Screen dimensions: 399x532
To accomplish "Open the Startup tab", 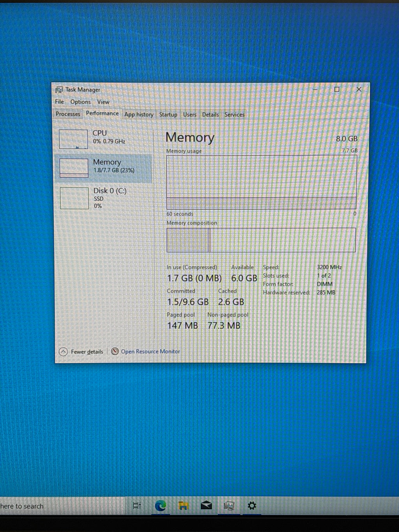I will [168, 114].
